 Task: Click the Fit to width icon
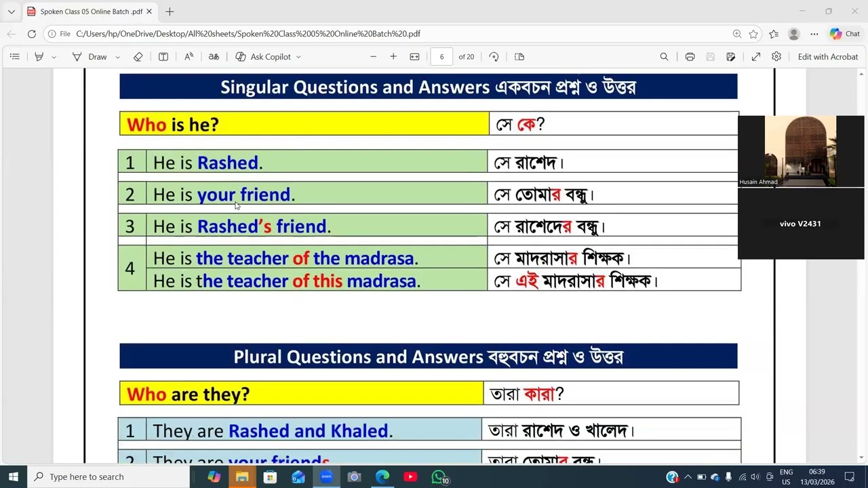coord(415,57)
